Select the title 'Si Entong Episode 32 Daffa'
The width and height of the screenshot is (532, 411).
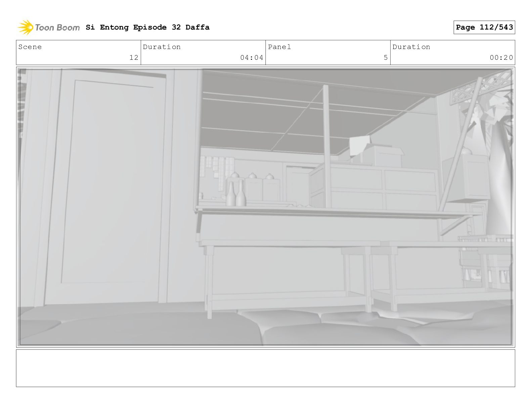147,27
